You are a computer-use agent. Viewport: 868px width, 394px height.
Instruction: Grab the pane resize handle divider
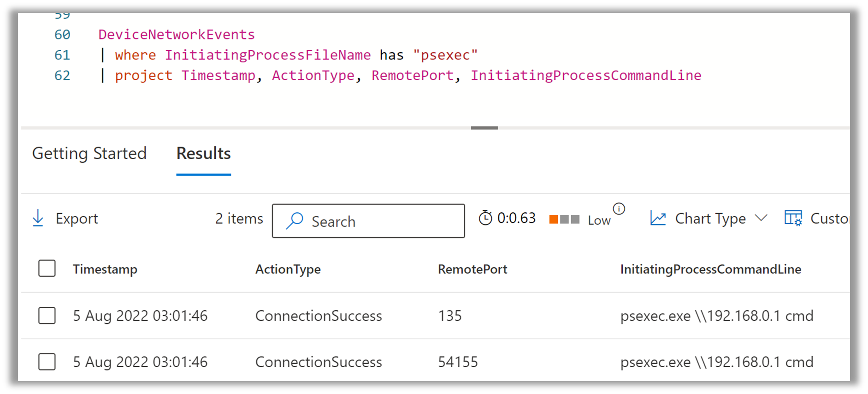pyautogui.click(x=484, y=128)
